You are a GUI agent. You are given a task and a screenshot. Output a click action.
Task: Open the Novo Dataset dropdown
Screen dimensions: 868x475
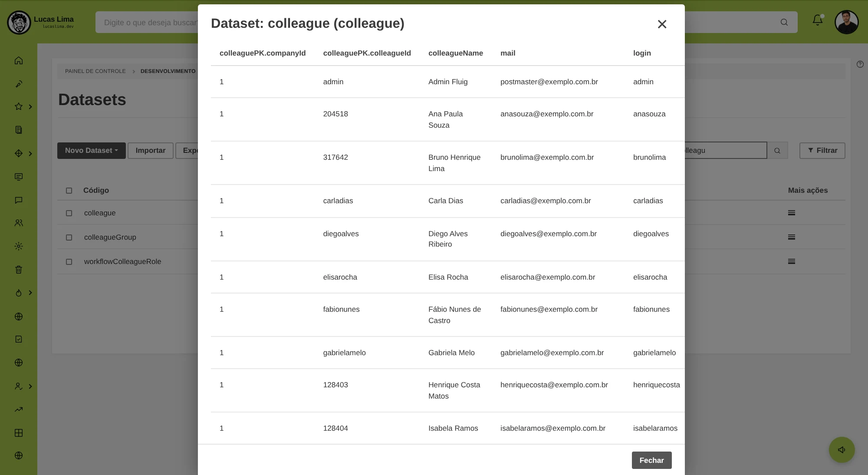tap(92, 151)
